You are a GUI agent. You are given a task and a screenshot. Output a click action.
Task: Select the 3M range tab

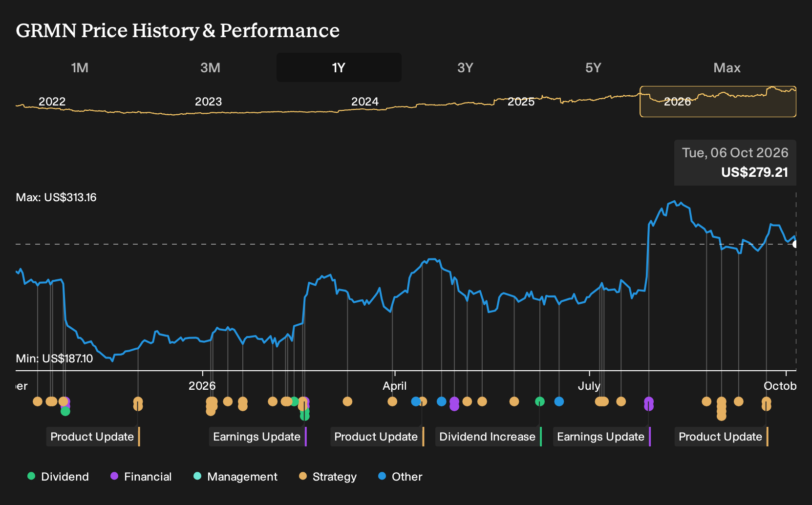click(x=210, y=68)
